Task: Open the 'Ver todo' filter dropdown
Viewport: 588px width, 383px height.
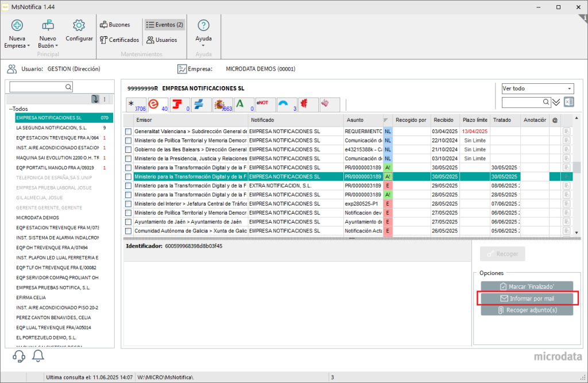Action: [537, 88]
